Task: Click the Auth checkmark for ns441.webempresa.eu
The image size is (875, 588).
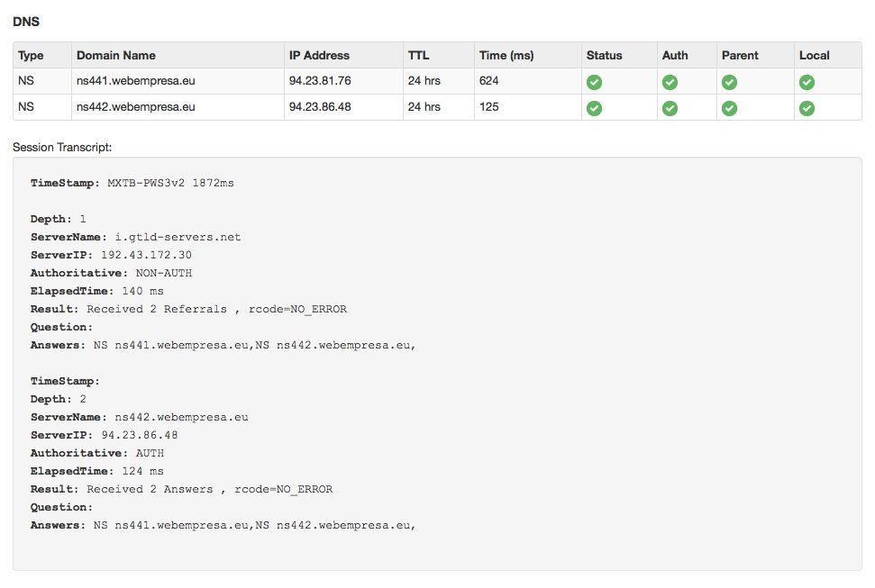Action: 670,83
